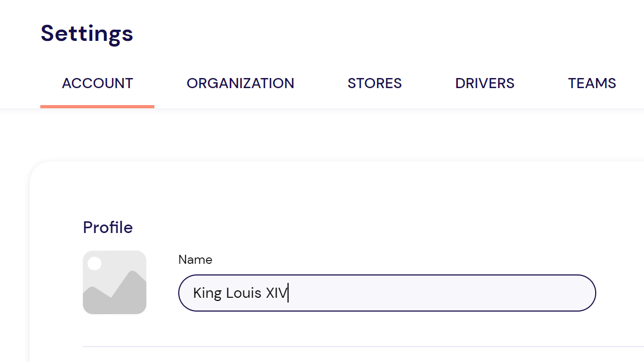Click the word "Louis" in the Name field
644x362 pixels.
click(244, 293)
